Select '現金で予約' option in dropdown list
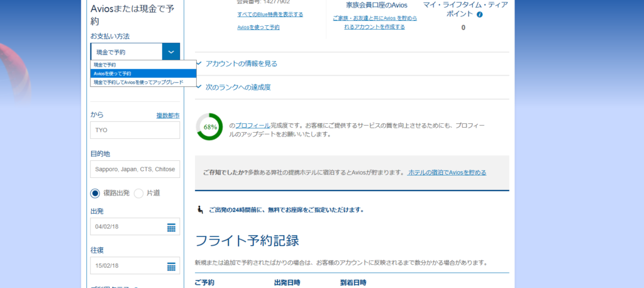The width and height of the screenshot is (644, 288). (x=143, y=65)
